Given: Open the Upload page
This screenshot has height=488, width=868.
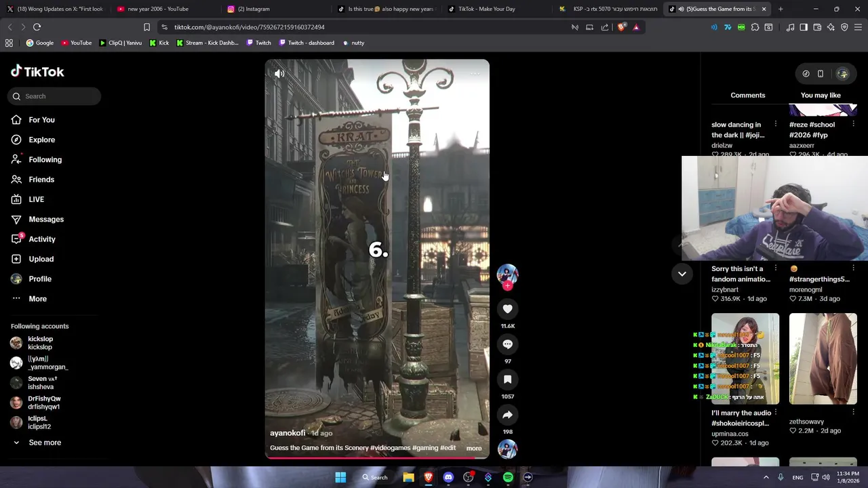Looking at the screenshot, I should coord(41,259).
